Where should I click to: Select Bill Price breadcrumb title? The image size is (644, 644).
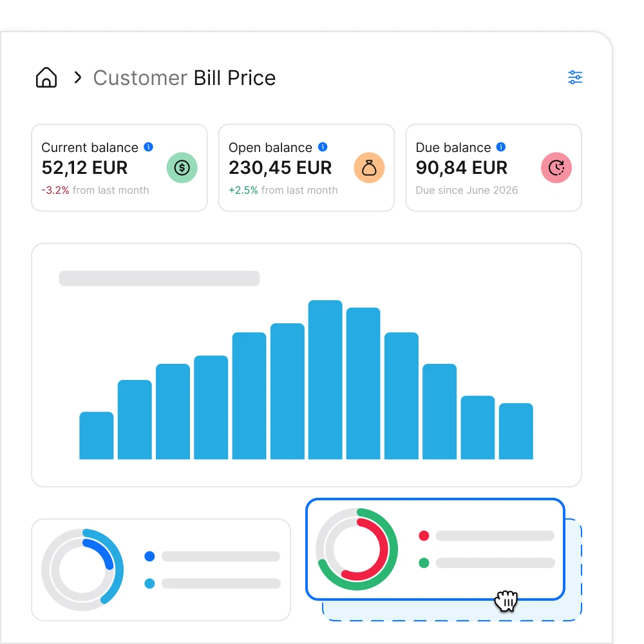coord(234,78)
